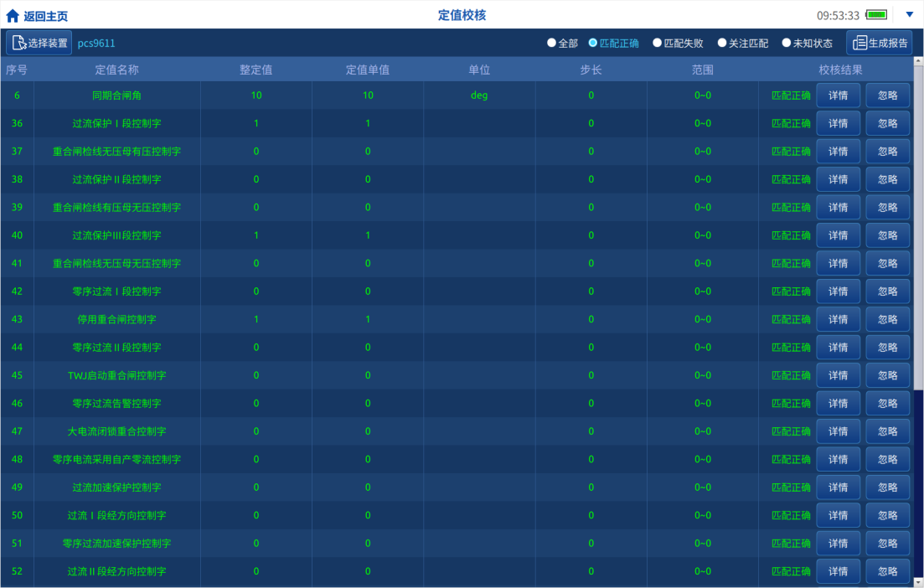The height and width of the screenshot is (588, 924).
Task: Click the 校核结果 column header
Action: 840,70
